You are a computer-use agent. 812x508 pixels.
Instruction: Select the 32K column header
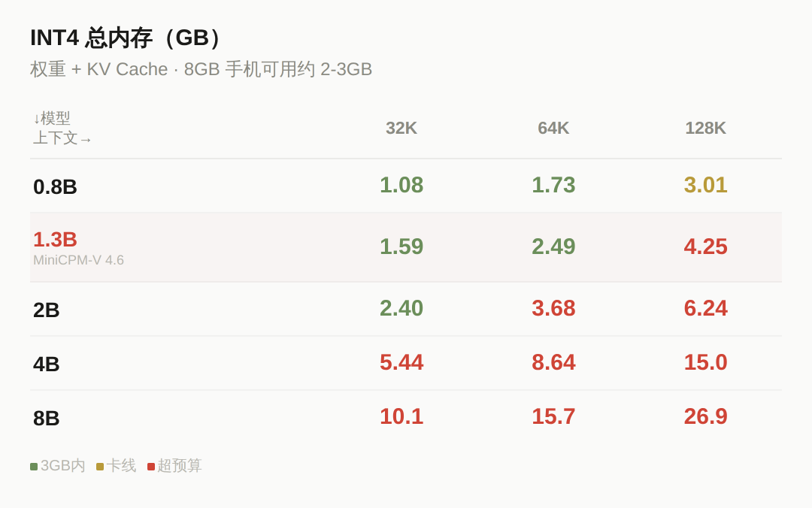[x=401, y=128]
